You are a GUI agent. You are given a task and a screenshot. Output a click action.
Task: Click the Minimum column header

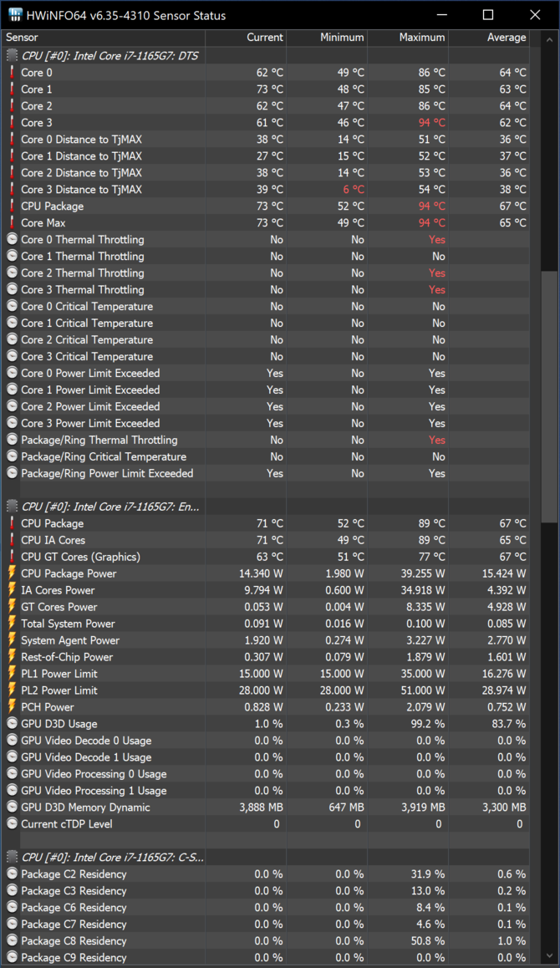pos(327,38)
